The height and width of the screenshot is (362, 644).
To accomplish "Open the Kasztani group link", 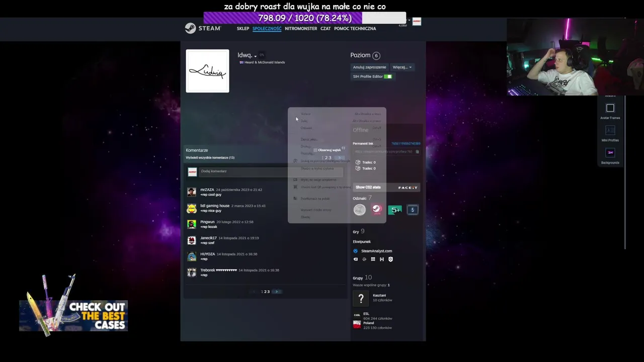I will [x=379, y=296].
